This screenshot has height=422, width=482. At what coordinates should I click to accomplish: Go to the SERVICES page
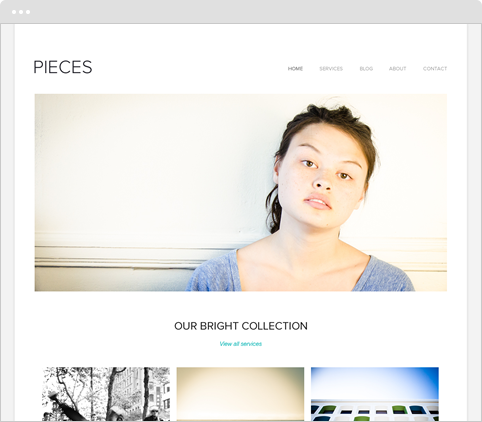coord(331,69)
